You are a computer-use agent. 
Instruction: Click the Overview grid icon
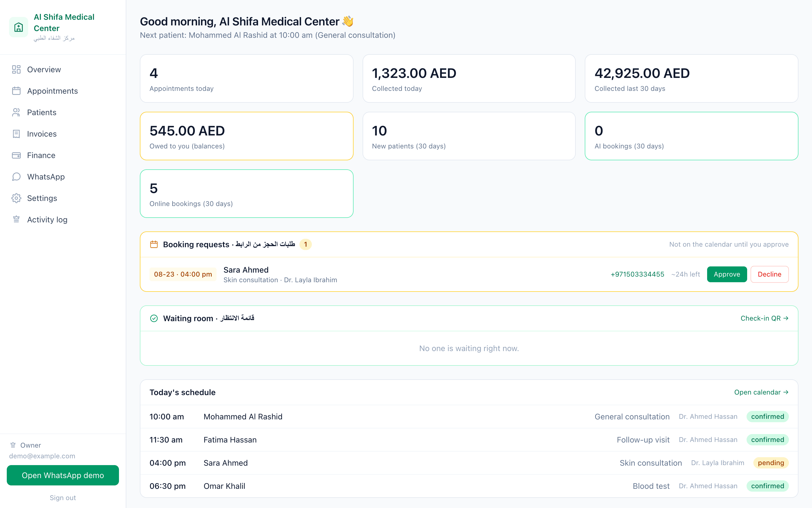click(x=16, y=69)
